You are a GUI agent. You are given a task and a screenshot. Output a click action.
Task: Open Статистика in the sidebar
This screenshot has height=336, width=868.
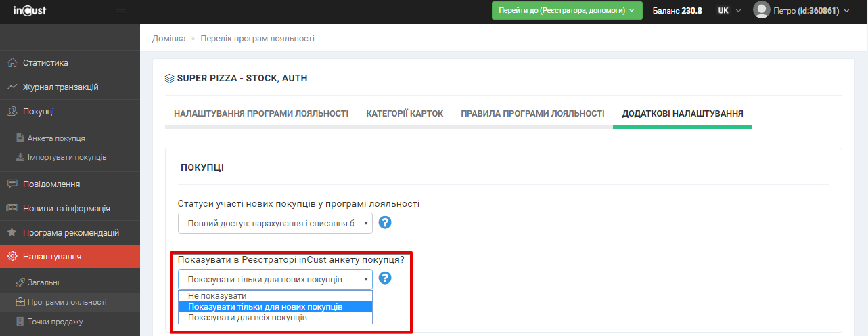[x=70, y=63]
